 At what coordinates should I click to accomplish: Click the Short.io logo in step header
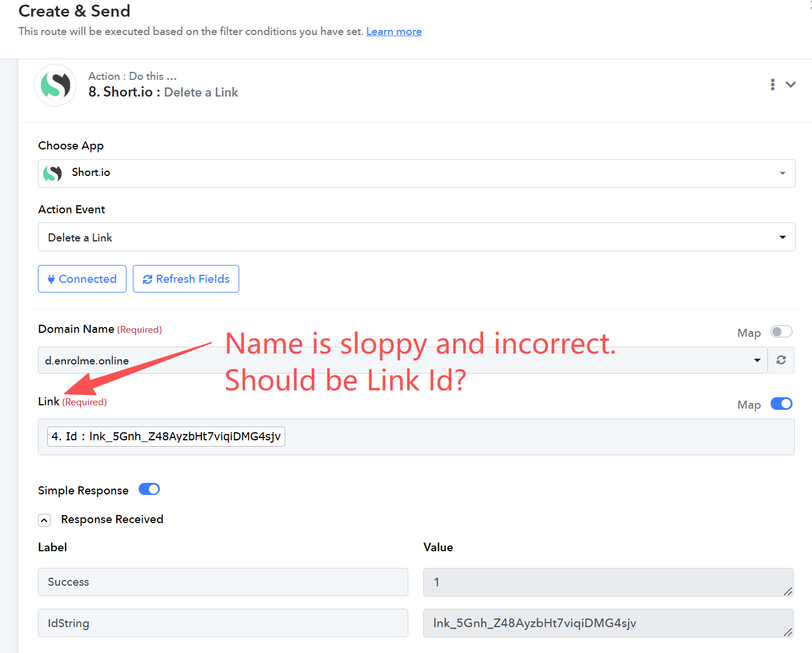55,85
